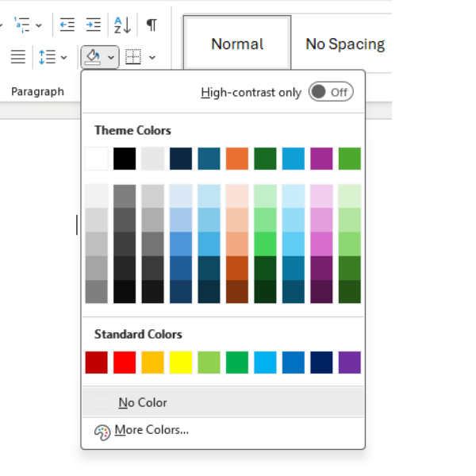Select standard bright red color
This screenshot has width=476, height=476.
click(125, 363)
